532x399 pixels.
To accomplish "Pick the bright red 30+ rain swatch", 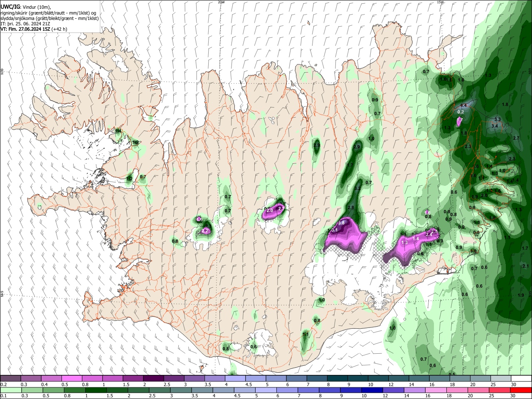I will tap(521, 390).
